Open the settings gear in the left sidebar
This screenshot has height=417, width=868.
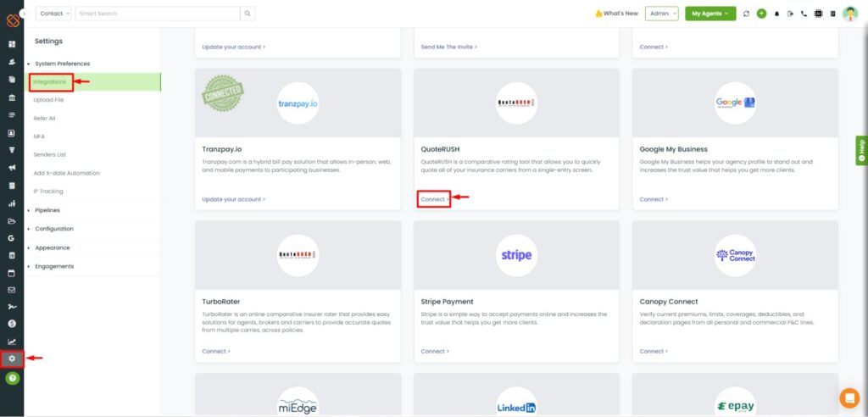point(12,359)
